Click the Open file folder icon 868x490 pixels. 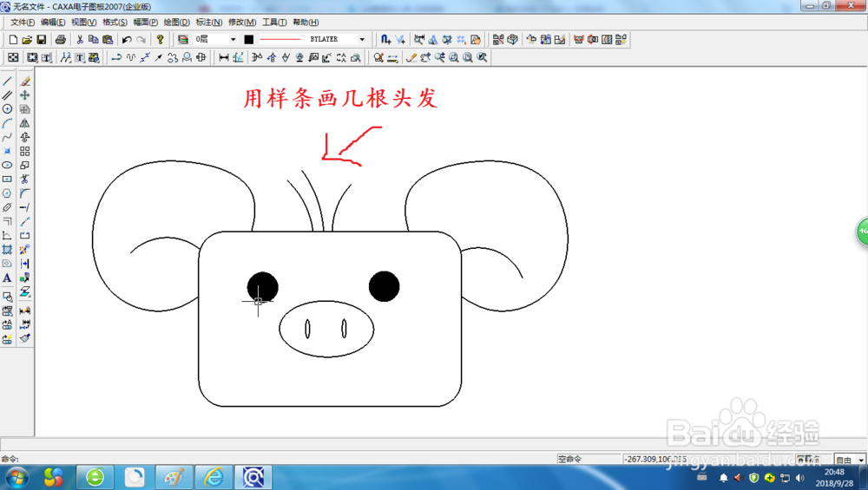point(27,39)
